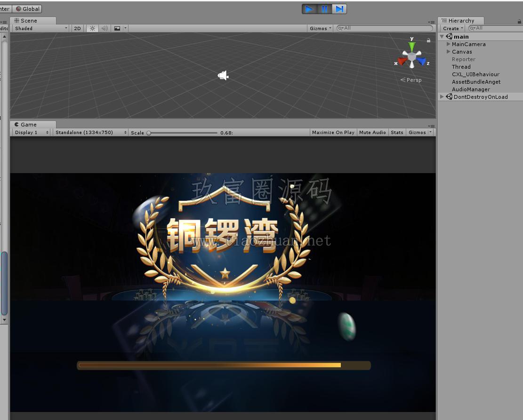Screen dimensions: 523x420
Task: Toggle Maximize On Play
Action: (333, 132)
